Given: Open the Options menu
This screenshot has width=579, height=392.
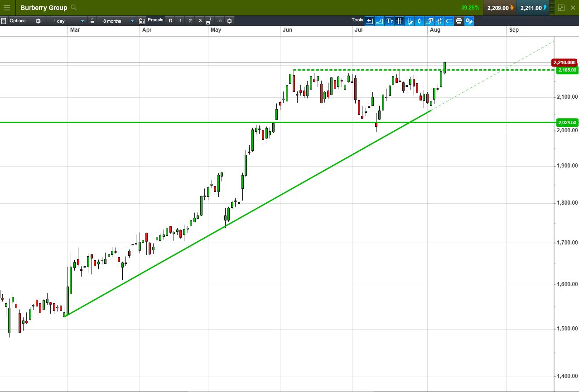Looking at the screenshot, I should coord(17,21).
